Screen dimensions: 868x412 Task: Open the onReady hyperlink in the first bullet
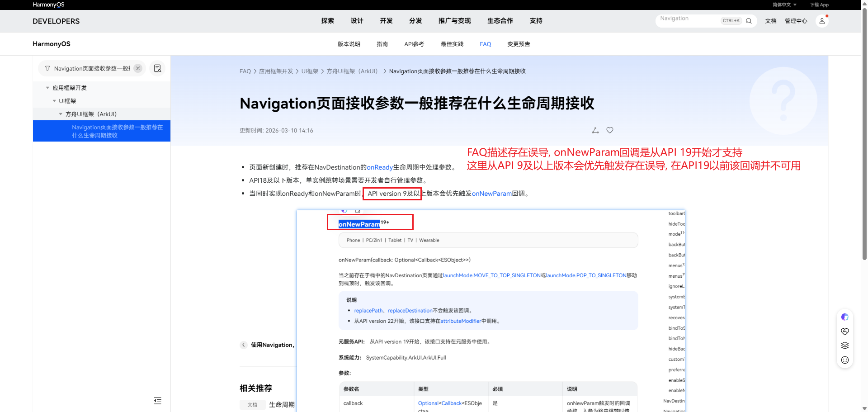(380, 167)
